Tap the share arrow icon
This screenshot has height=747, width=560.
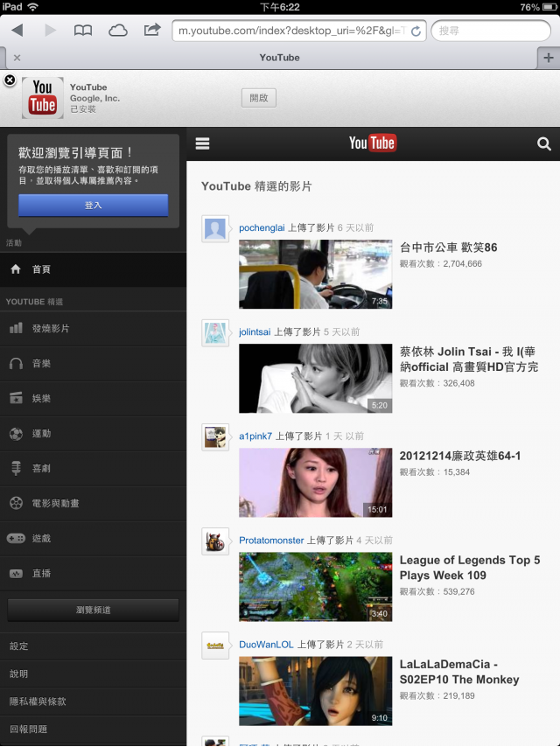point(152,30)
